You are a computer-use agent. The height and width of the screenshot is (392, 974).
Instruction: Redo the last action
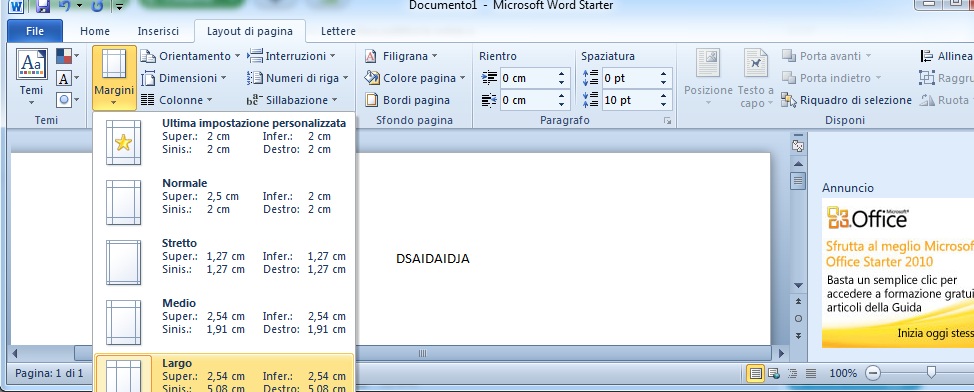pyautogui.click(x=97, y=6)
